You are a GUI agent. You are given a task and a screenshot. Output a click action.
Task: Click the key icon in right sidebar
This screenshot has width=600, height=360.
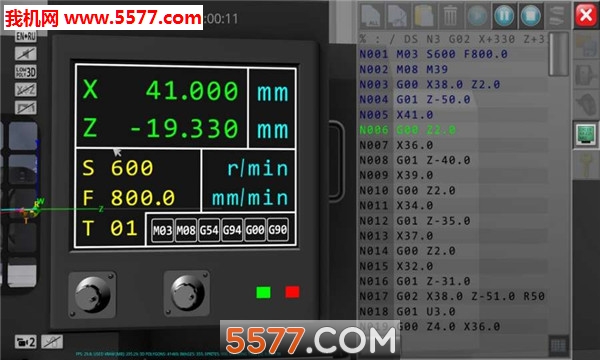586,164
